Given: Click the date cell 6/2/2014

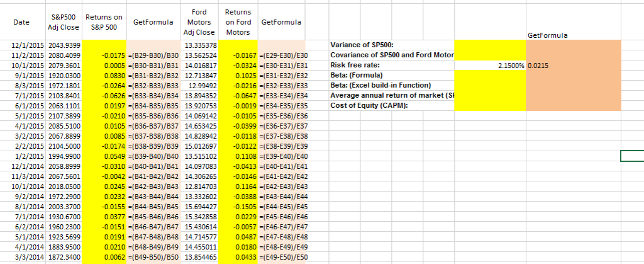Looking at the screenshot, I should (x=24, y=227).
